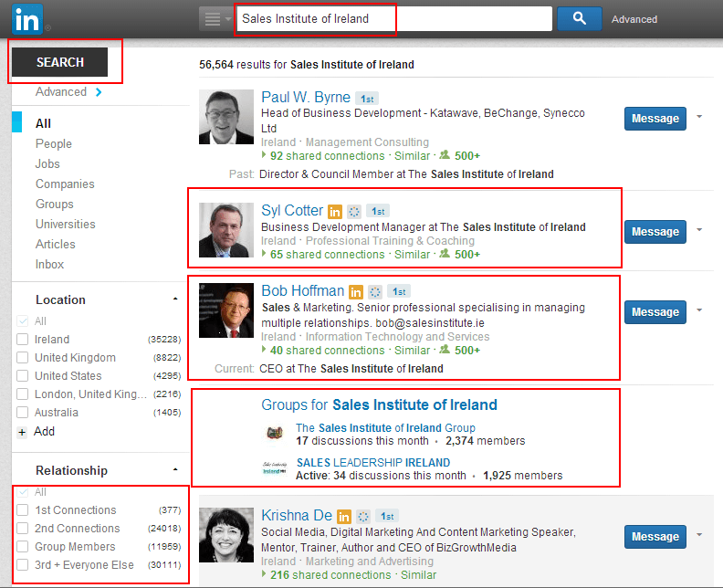Click Bob Hoffman's OpenLink network icon
This screenshot has height=588, width=723.
click(x=375, y=292)
